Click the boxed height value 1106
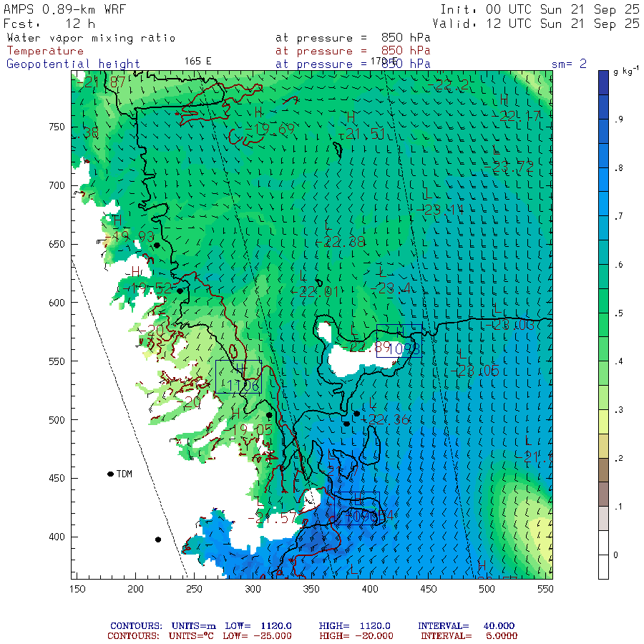The height and width of the screenshot is (644, 644). click(243, 385)
